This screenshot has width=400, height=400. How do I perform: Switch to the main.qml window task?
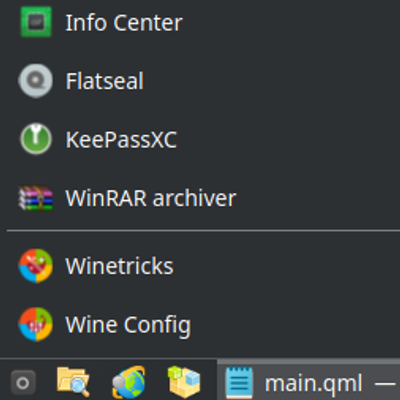pos(308,380)
